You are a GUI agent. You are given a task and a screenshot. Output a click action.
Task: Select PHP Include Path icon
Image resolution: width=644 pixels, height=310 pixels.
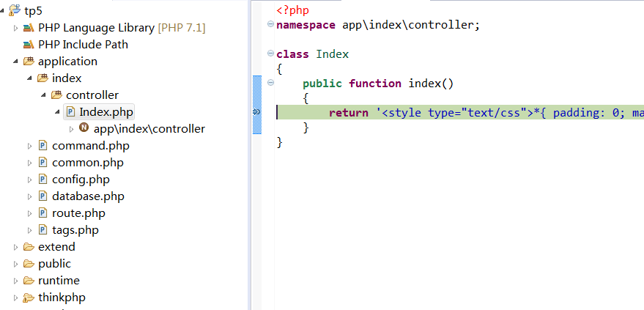(x=29, y=45)
